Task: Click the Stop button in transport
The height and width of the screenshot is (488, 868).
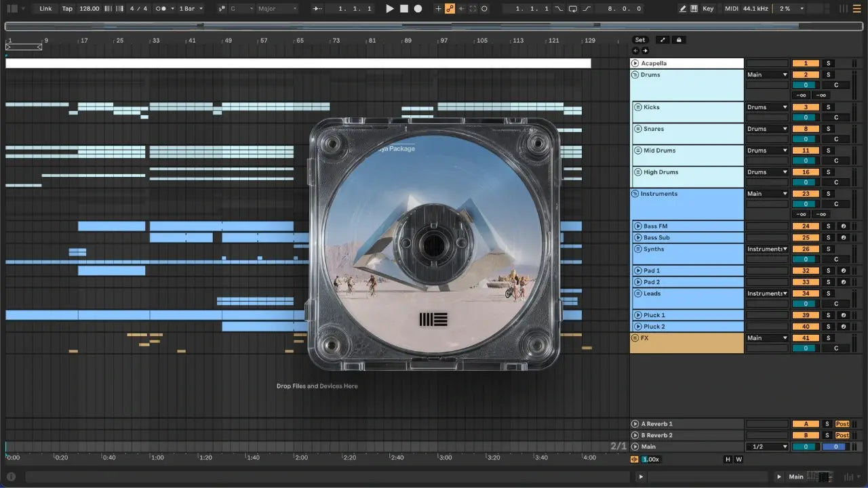Action: click(x=403, y=9)
